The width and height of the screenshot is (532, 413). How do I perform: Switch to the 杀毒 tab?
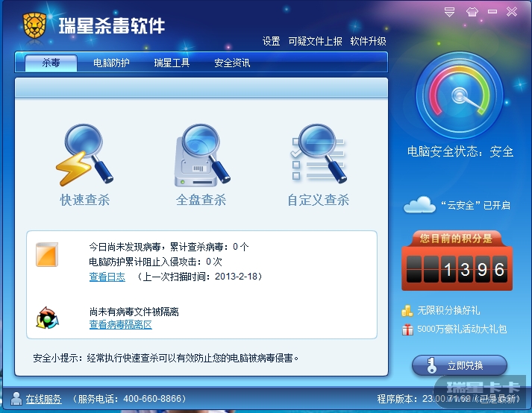(x=51, y=63)
